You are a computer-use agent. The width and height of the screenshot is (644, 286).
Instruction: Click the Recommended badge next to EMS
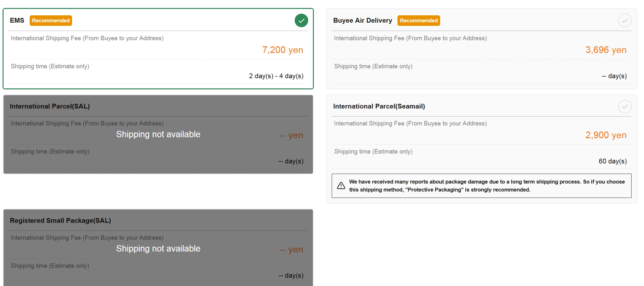point(51,20)
